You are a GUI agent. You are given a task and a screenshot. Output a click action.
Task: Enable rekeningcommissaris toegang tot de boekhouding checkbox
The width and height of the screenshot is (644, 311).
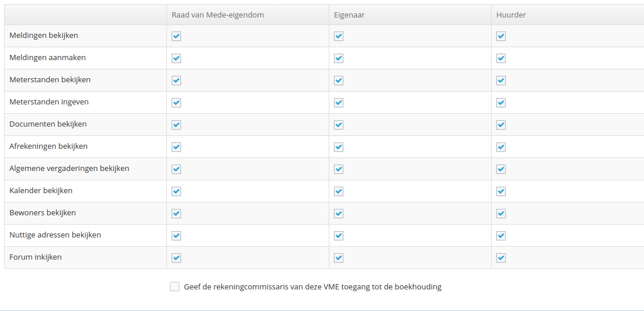click(x=175, y=287)
